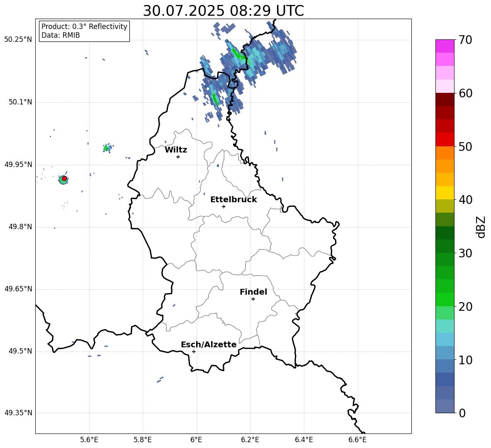Screen dimensions: 491x448
Task: Click the 49.65°N latitude label
Action: click(x=18, y=289)
